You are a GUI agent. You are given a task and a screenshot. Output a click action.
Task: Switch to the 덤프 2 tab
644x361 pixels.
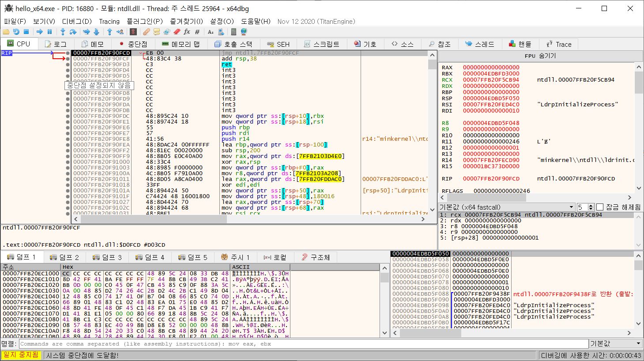point(64,257)
